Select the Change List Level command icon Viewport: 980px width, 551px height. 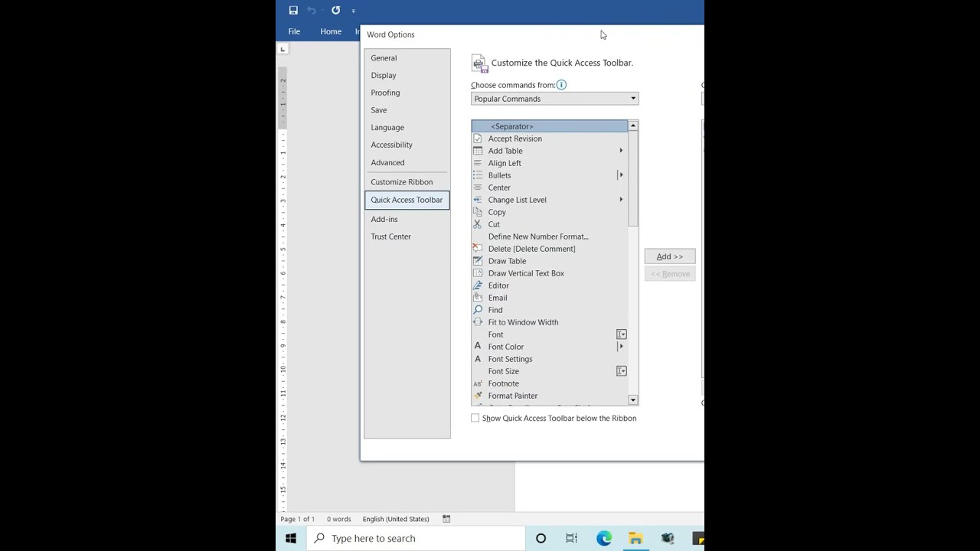[478, 200]
